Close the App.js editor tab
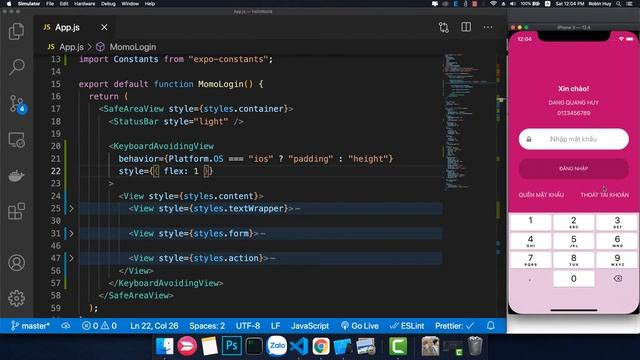 pyautogui.click(x=104, y=27)
